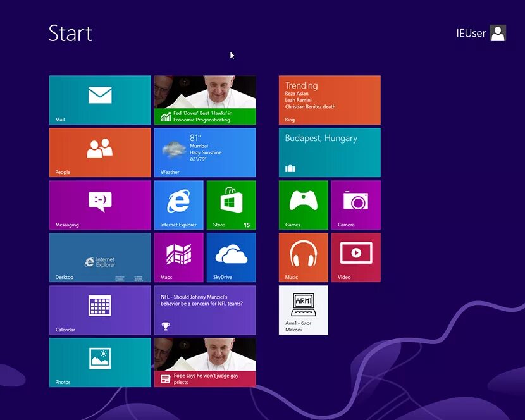Open the Travel tile for Budapest, Hungary
Image resolution: width=525 pixels, height=420 pixels.
(x=330, y=152)
